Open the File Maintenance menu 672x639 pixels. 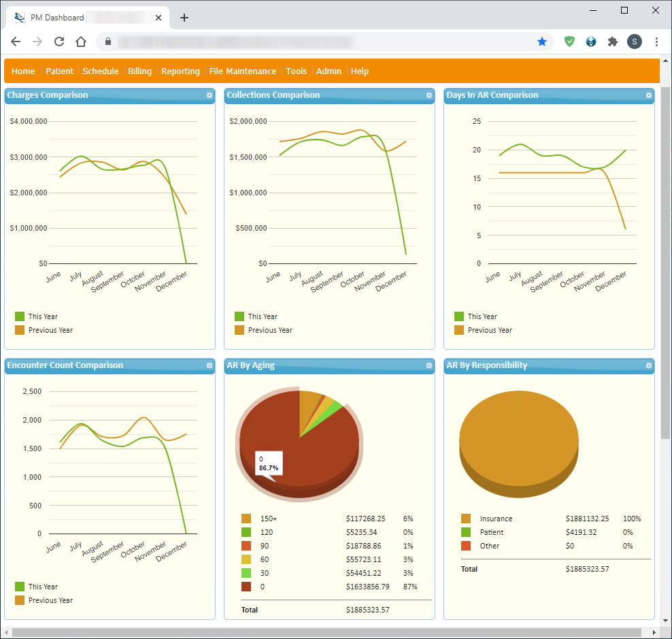click(242, 71)
